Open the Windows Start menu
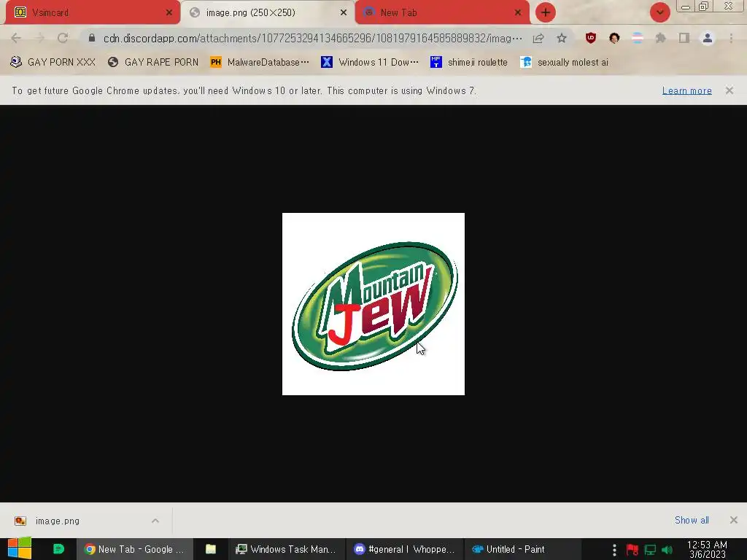 click(20, 549)
